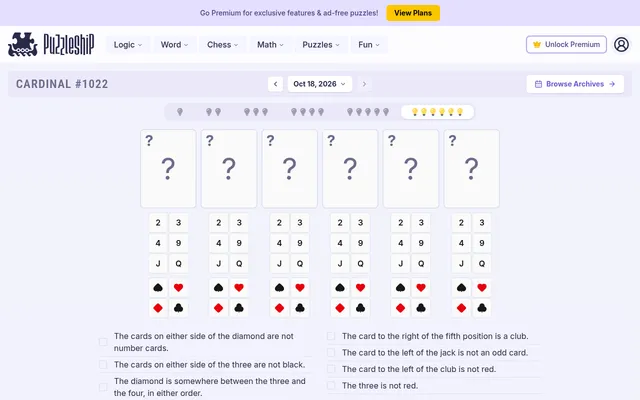Image resolution: width=640 pixels, height=400 pixels.
Task: Go to the previous day's puzzle
Action: [x=276, y=84]
